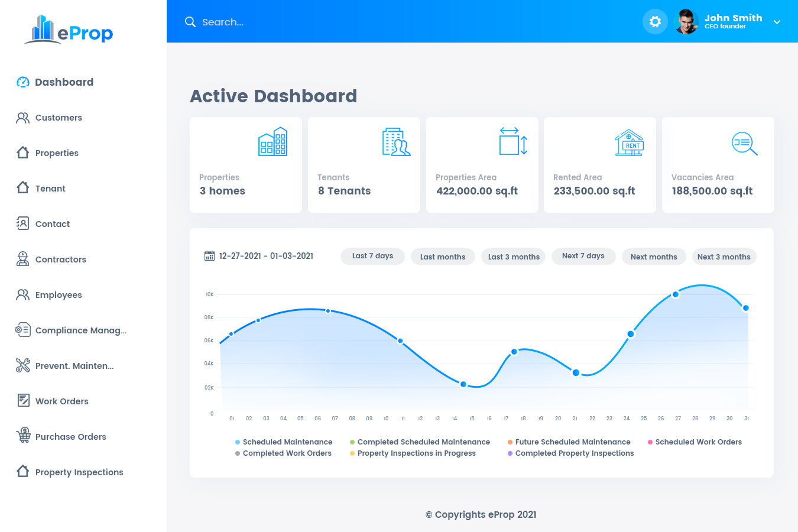Click the Completed Work Orders legend label
The image size is (798, 532).
tap(287, 453)
